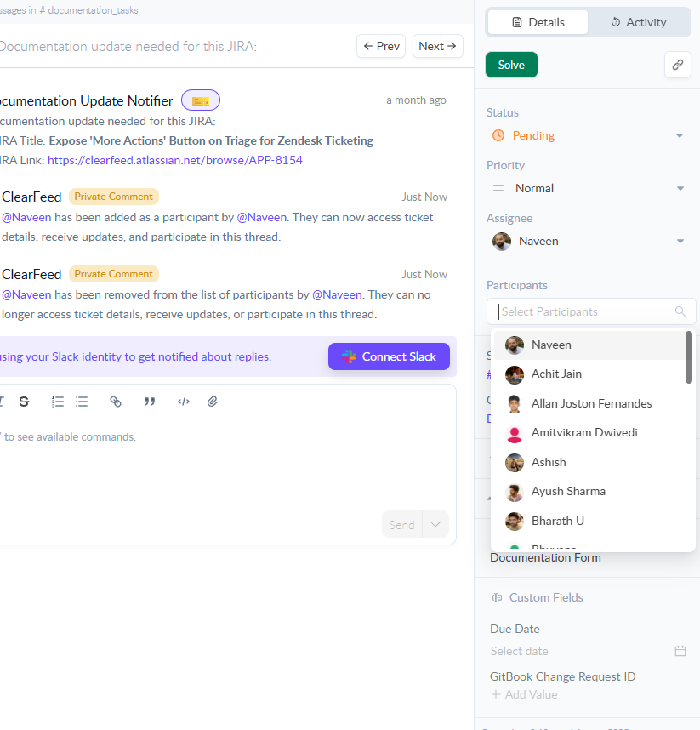Open the Priority dropdown set to Normal
Screen dimensions: 700x730
(x=679, y=188)
